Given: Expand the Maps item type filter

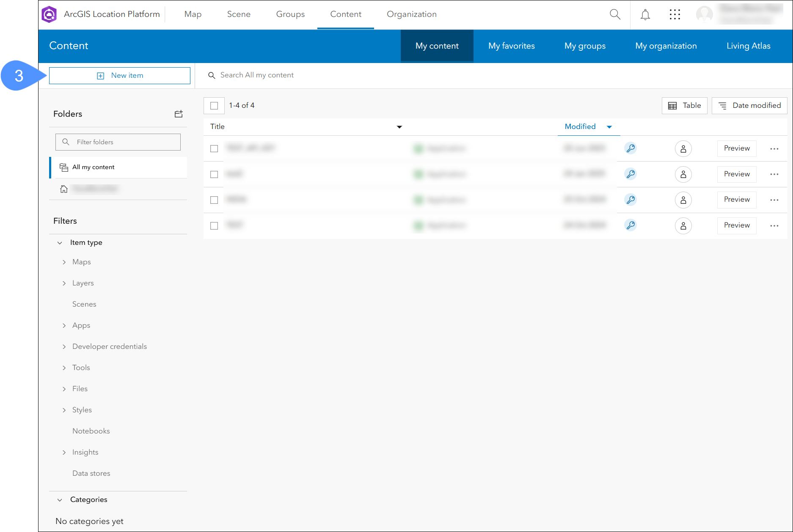Looking at the screenshot, I should click(64, 262).
